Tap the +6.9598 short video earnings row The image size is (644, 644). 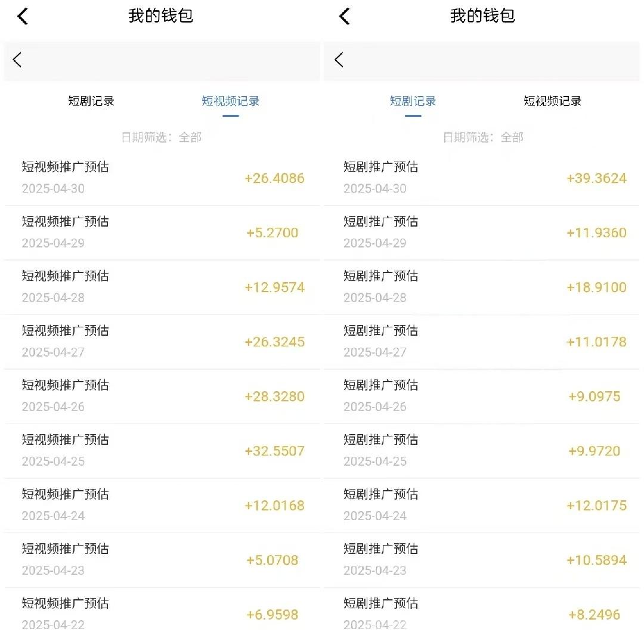(162, 614)
